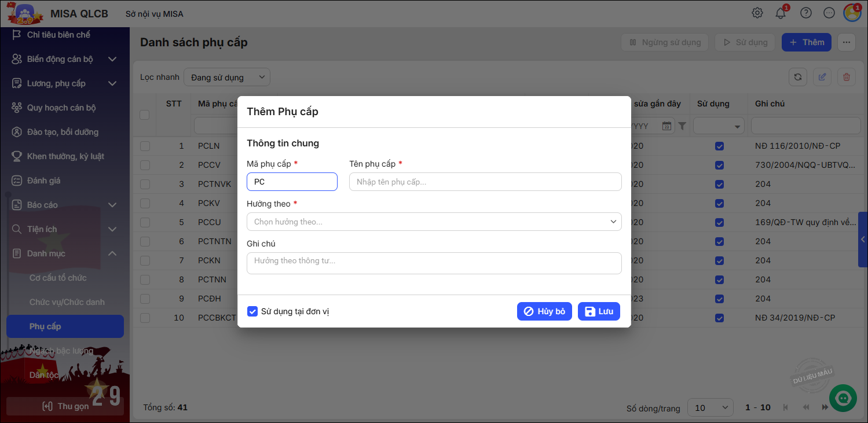This screenshot has width=868, height=423.
Task: Open the notifications bell
Action: (781, 13)
